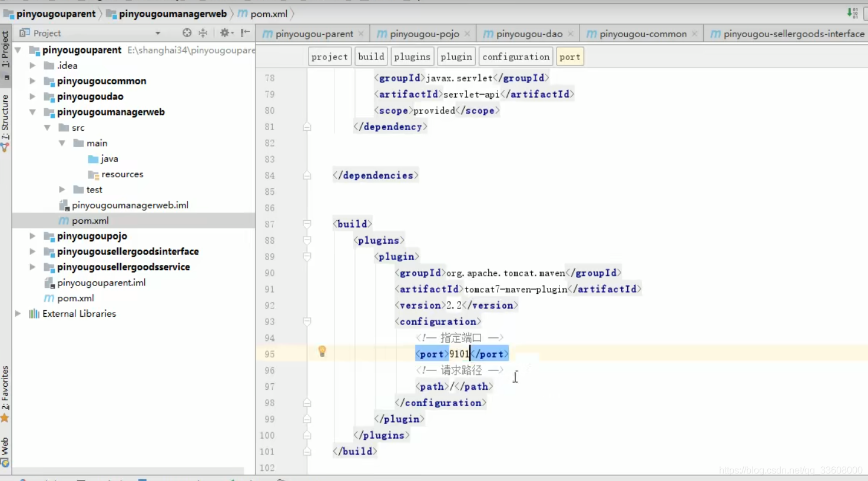Image resolution: width=868 pixels, height=481 pixels.
Task: Expand the .idea folder
Action: 33,65
